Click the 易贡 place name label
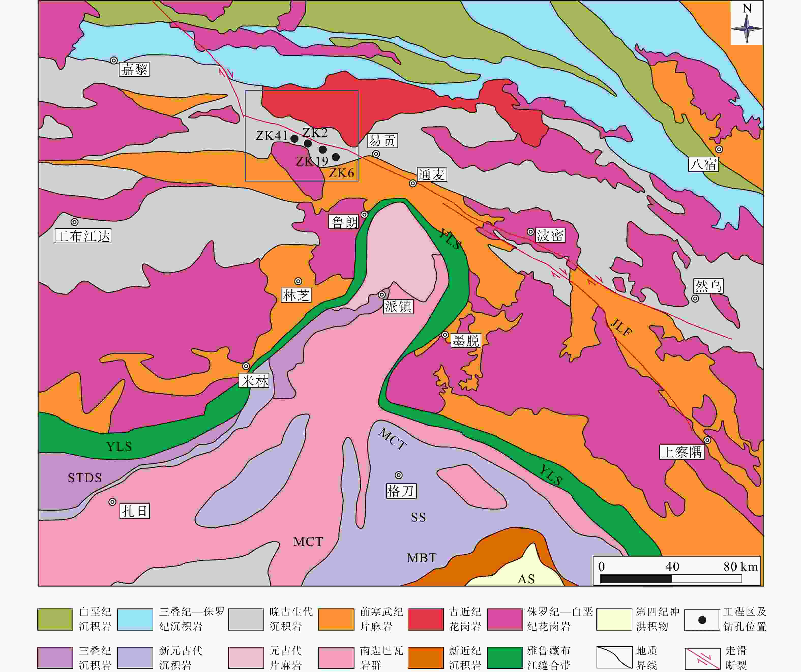The width and height of the screenshot is (801, 672). (382, 140)
